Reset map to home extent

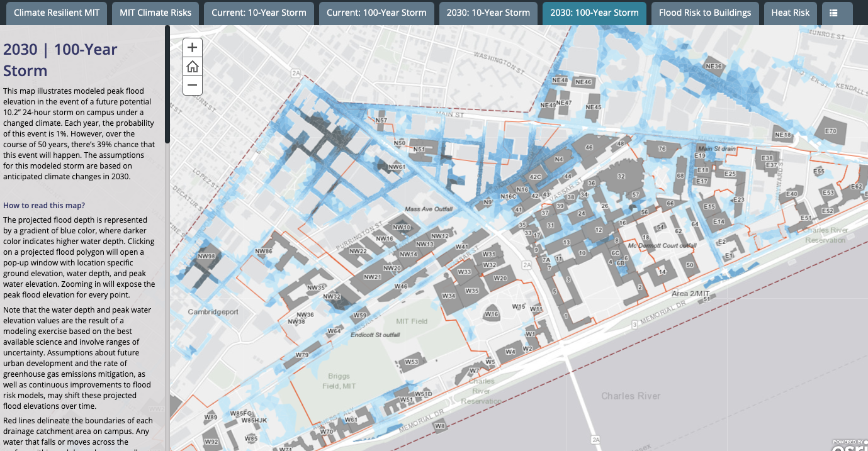pyautogui.click(x=193, y=67)
